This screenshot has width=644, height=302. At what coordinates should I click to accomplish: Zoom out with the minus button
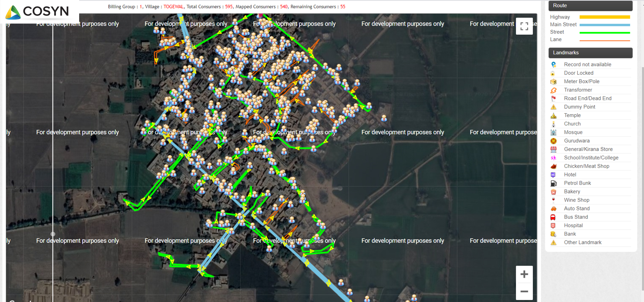pyautogui.click(x=524, y=291)
